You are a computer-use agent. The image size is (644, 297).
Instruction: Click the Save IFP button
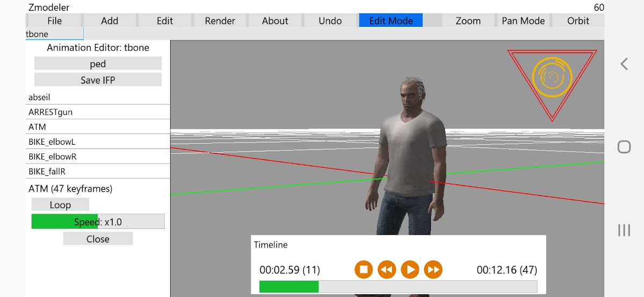pyautogui.click(x=98, y=80)
